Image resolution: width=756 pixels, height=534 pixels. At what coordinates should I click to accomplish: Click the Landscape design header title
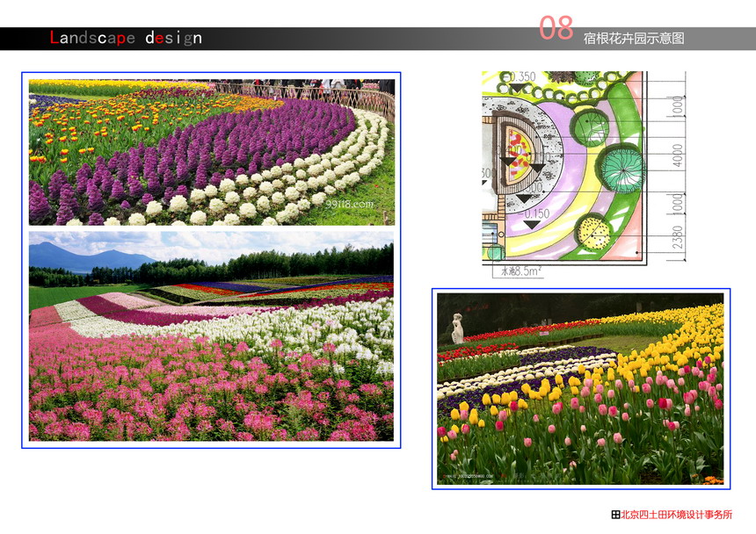[126, 38]
